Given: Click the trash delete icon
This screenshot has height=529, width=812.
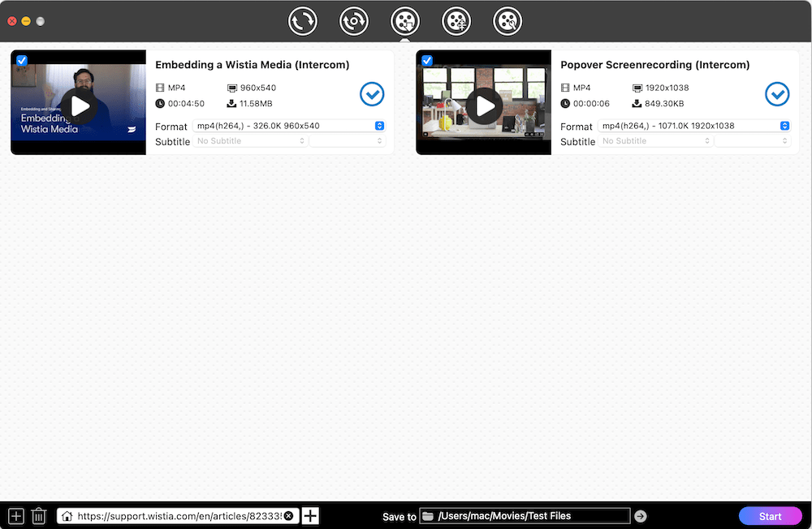Looking at the screenshot, I should click(39, 516).
